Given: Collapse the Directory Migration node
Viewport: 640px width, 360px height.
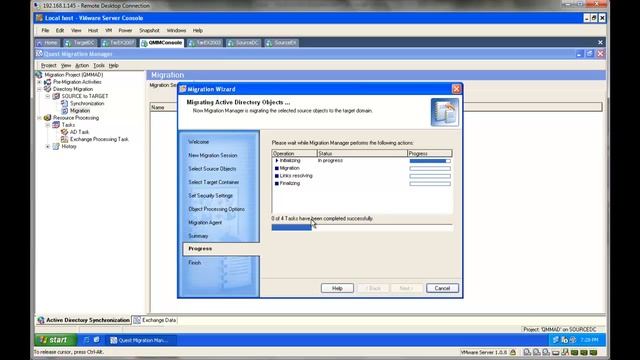Looking at the screenshot, I should [x=40, y=89].
